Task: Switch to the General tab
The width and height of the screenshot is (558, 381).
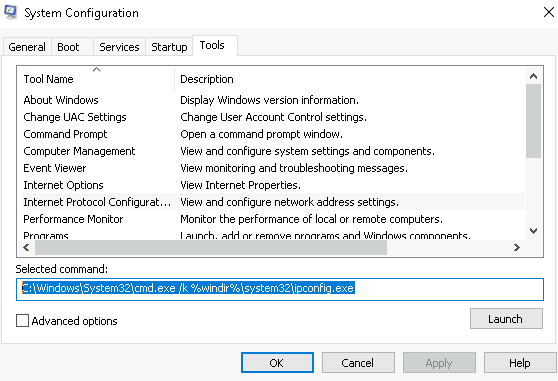Action: tap(27, 47)
